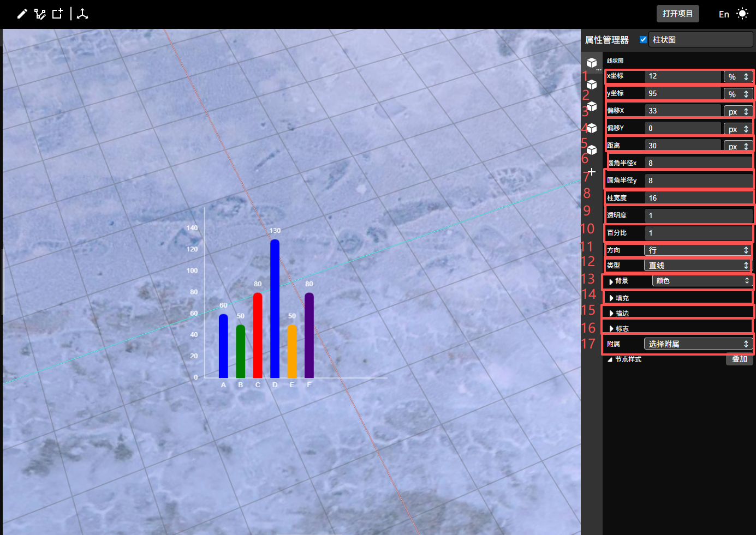Focus the 距离 value field
The width and height of the screenshot is (756, 535).
(683, 146)
